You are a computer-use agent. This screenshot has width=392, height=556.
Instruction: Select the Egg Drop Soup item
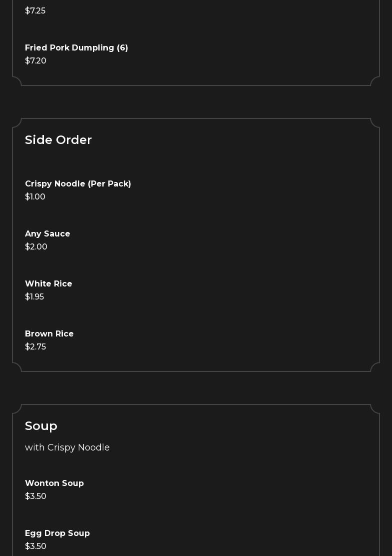click(57, 533)
